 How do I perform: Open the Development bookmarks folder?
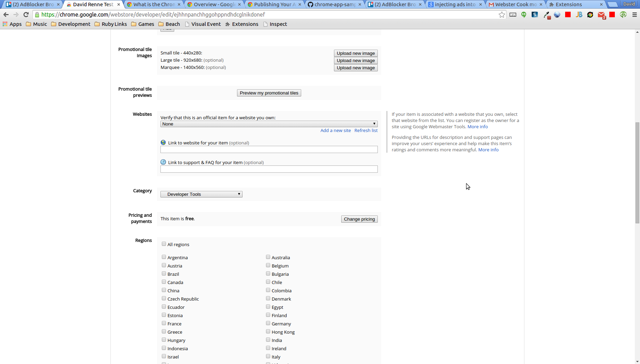point(71,24)
